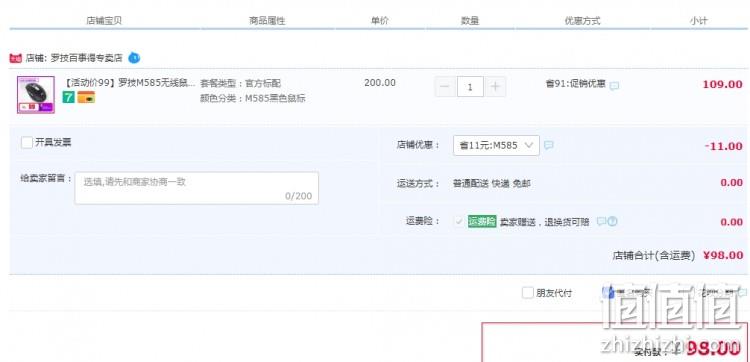The width and height of the screenshot is (750, 362).
Task: Click question mark help icon for 运费险
Action: [613, 221]
